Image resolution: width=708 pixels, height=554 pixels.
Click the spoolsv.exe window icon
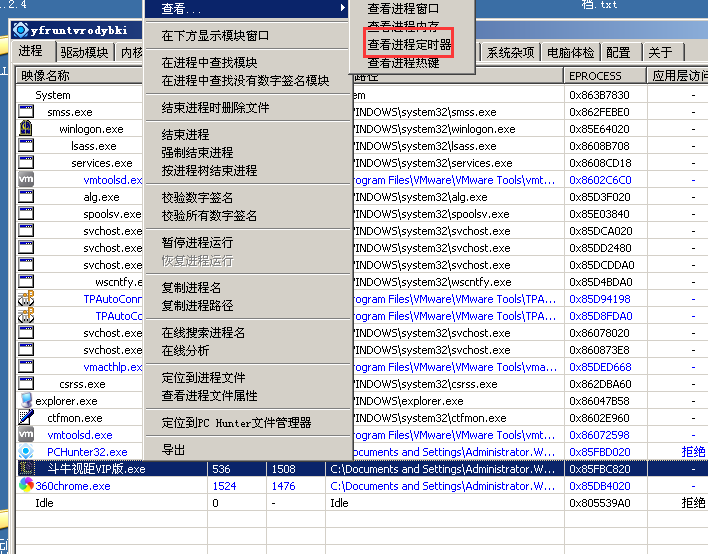(26, 214)
